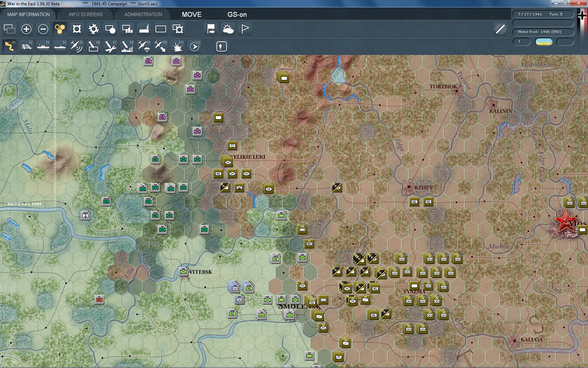588x368 pixels.
Task: Click the F12 circled arrow icon
Action: 195,46
